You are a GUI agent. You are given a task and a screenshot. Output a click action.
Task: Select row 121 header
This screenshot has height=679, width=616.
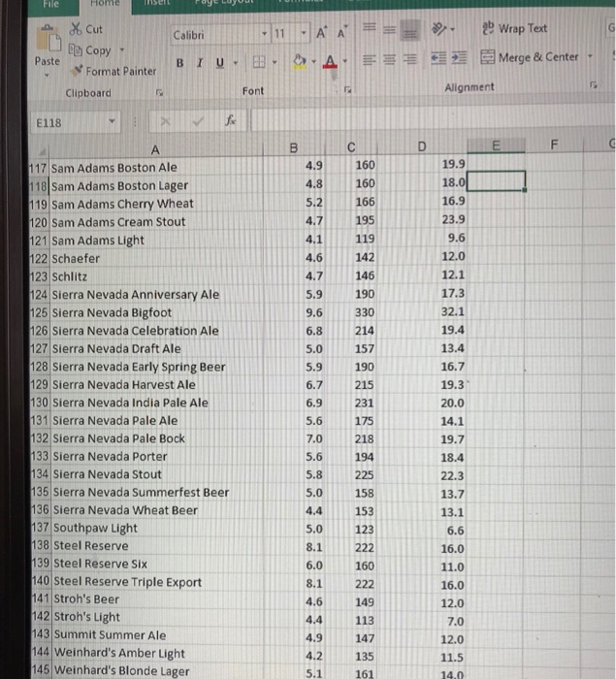tap(39, 241)
